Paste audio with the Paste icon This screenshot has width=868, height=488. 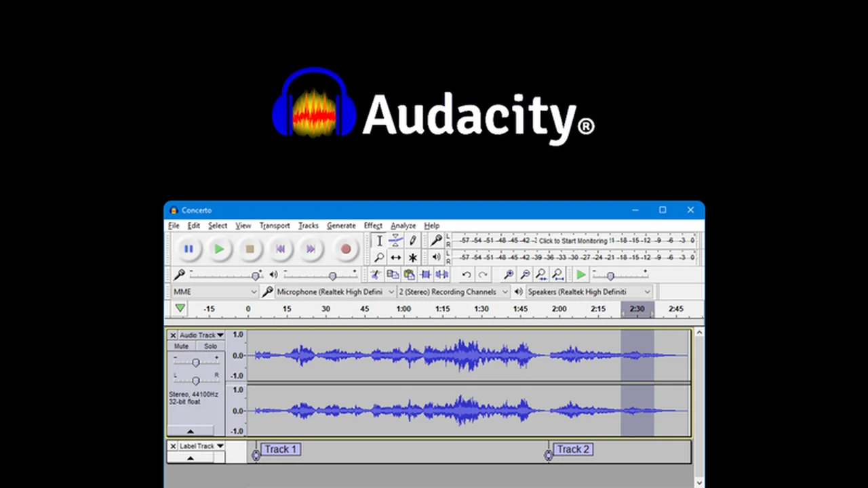tap(409, 274)
